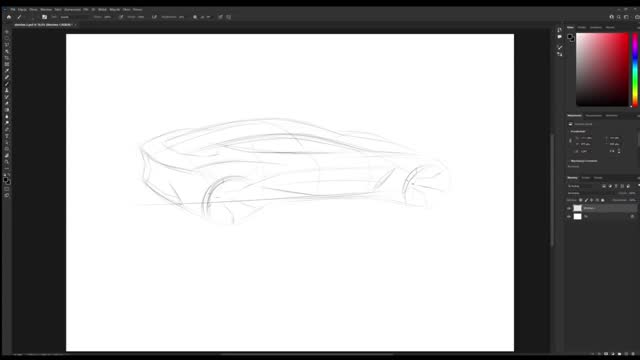This screenshot has height=360, width=640.
Task: Pick a color in the red color field
Action: 602,69
